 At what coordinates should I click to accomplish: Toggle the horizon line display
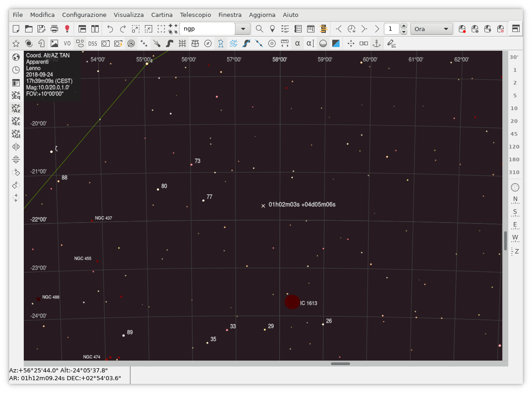pyautogui.click(x=323, y=43)
